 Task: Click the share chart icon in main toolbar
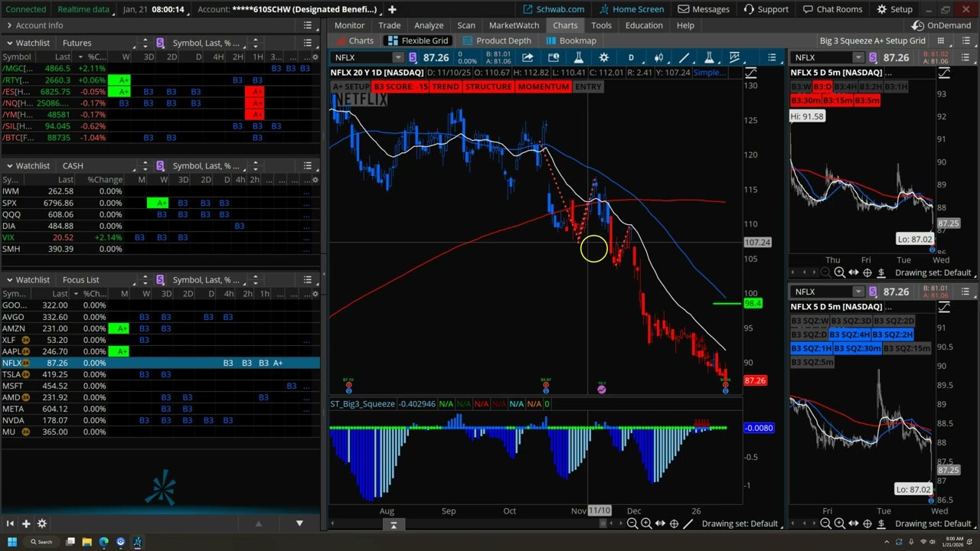pyautogui.click(x=528, y=57)
